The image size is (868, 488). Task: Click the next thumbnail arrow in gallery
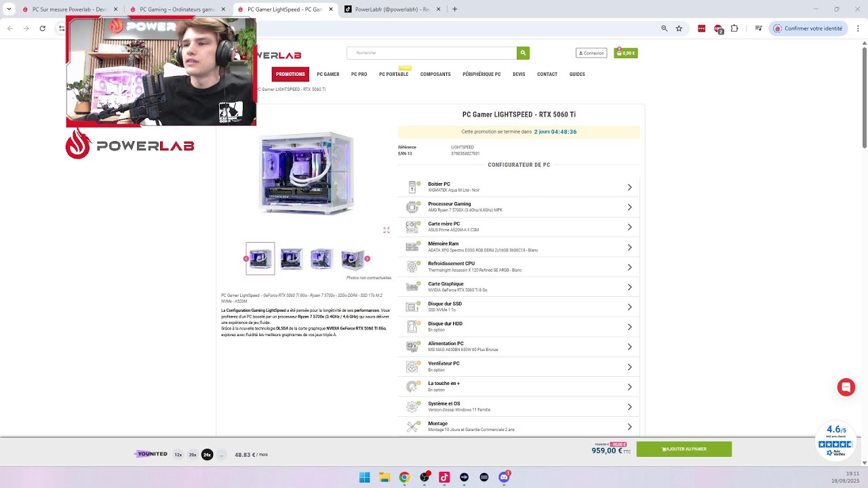click(x=367, y=258)
